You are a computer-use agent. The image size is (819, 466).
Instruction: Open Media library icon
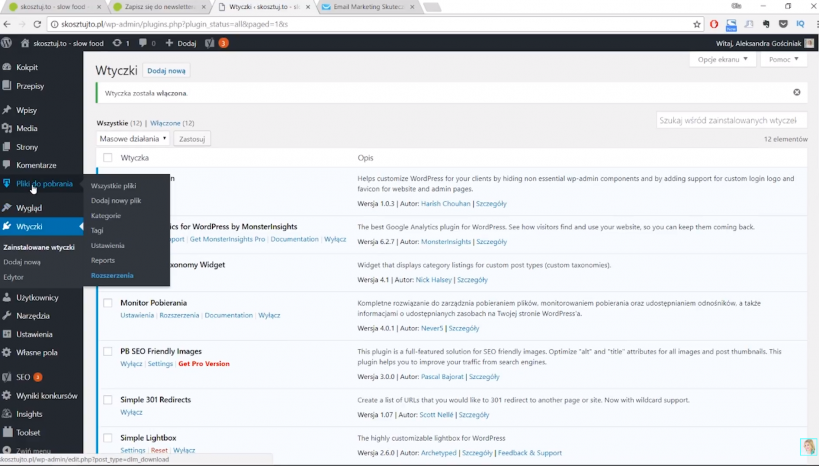pyautogui.click(x=7, y=128)
